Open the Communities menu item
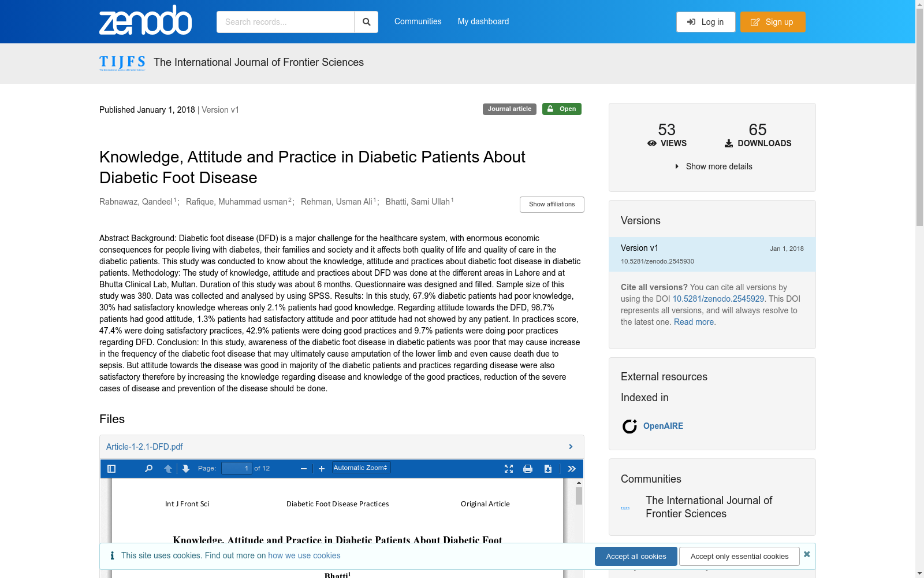This screenshot has width=924, height=578. pos(418,21)
